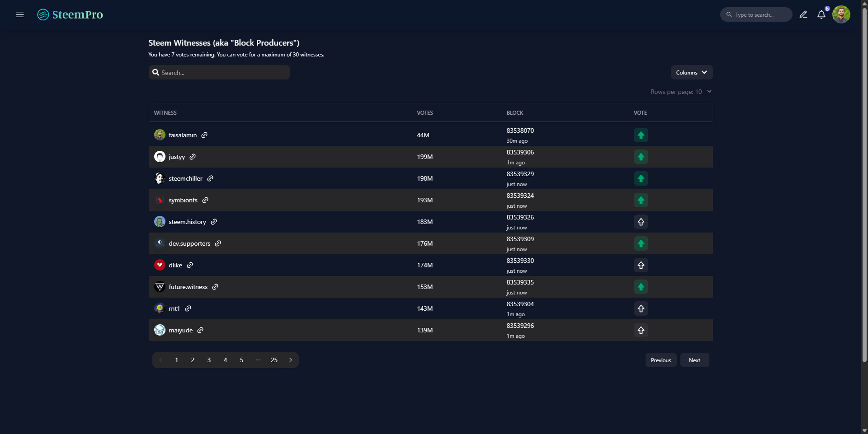Open dev.supporters' profile link
Image resolution: width=868 pixels, height=434 pixels.
[x=189, y=243]
